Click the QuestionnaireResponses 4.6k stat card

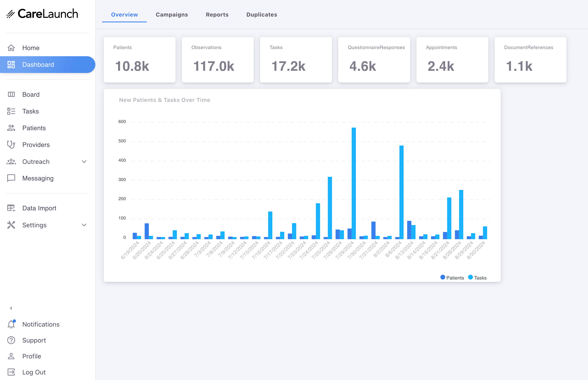click(374, 60)
